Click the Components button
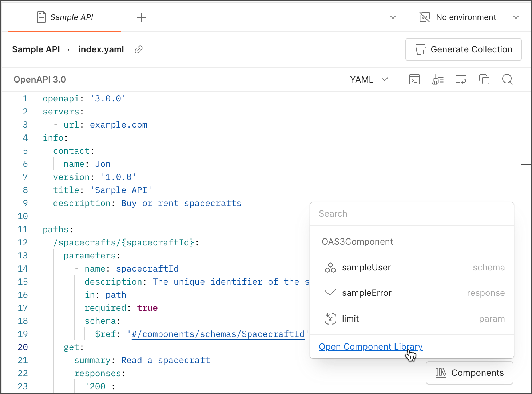This screenshot has height=394, width=532. pyautogui.click(x=469, y=373)
